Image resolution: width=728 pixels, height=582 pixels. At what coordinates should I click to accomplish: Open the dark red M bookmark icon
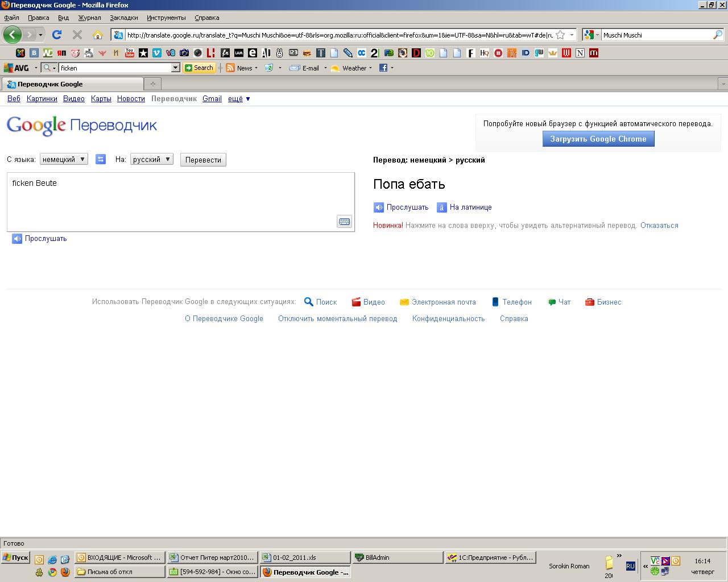point(594,53)
